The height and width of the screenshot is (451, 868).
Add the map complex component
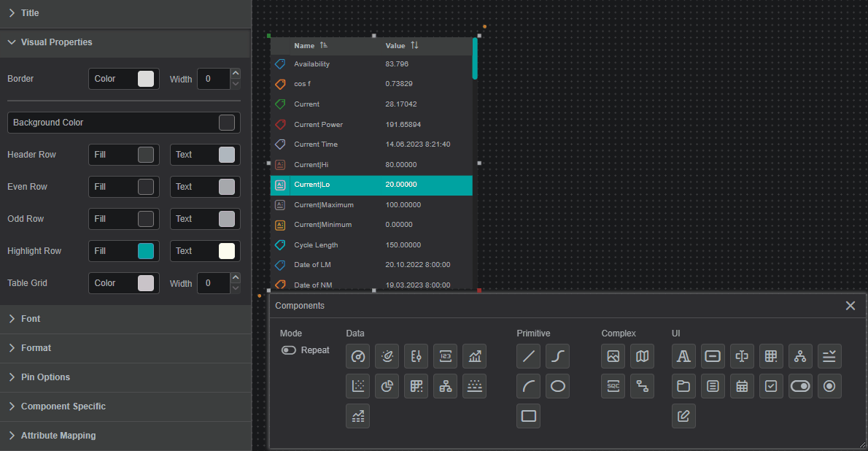(x=642, y=356)
